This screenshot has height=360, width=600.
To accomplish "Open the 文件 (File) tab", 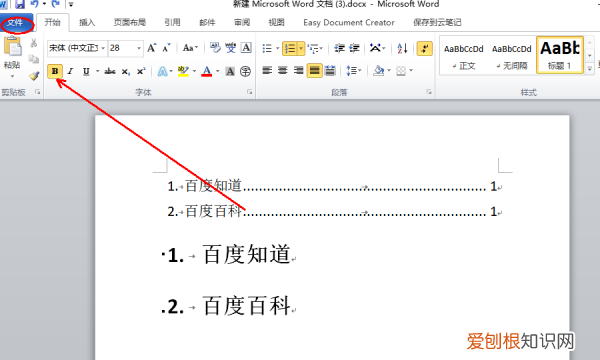I will (15, 23).
